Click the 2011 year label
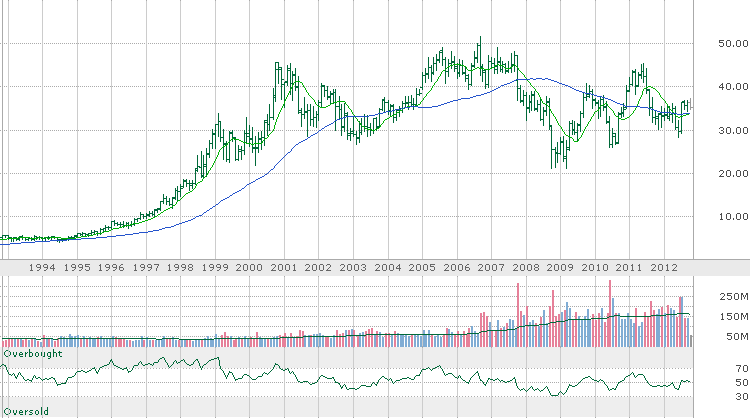The image size is (750, 418). click(x=629, y=268)
